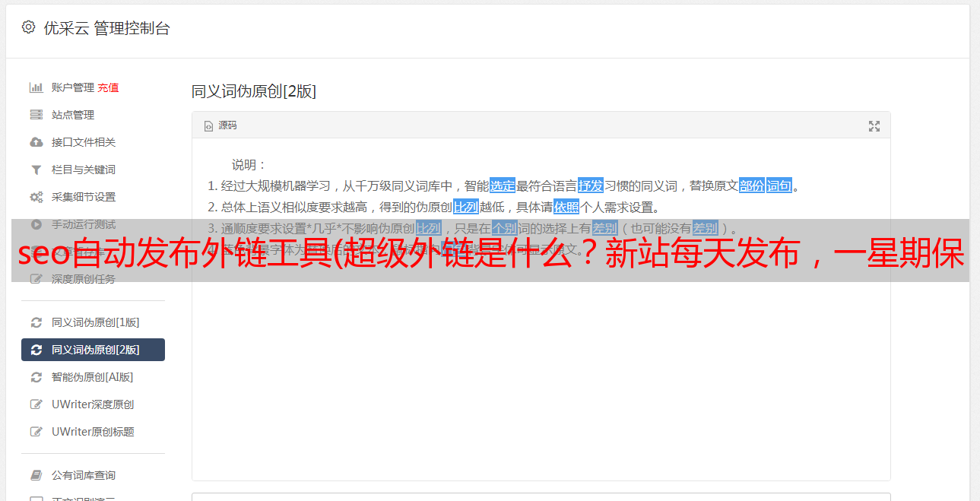This screenshot has height=501, width=980.
Task: Click highlighted word 选定 in the text
Action: (x=503, y=185)
